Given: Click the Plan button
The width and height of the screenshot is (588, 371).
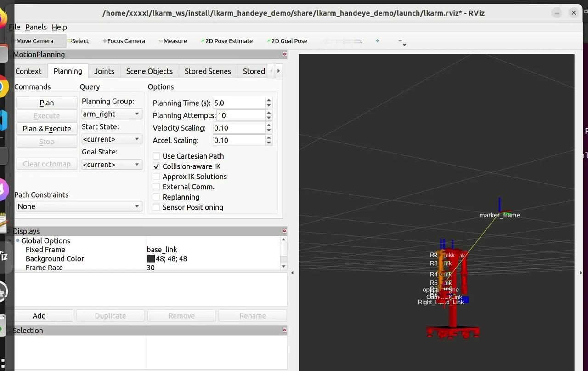Looking at the screenshot, I should (x=46, y=103).
